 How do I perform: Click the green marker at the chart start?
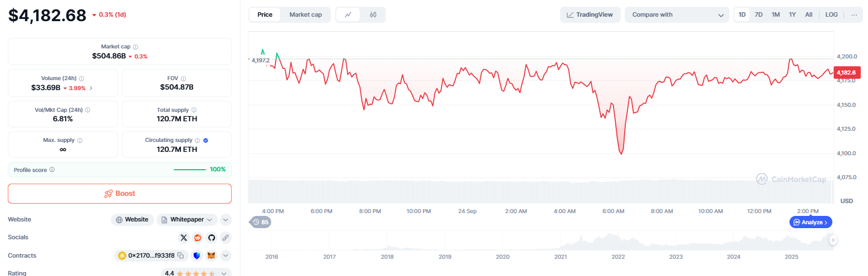[x=263, y=52]
